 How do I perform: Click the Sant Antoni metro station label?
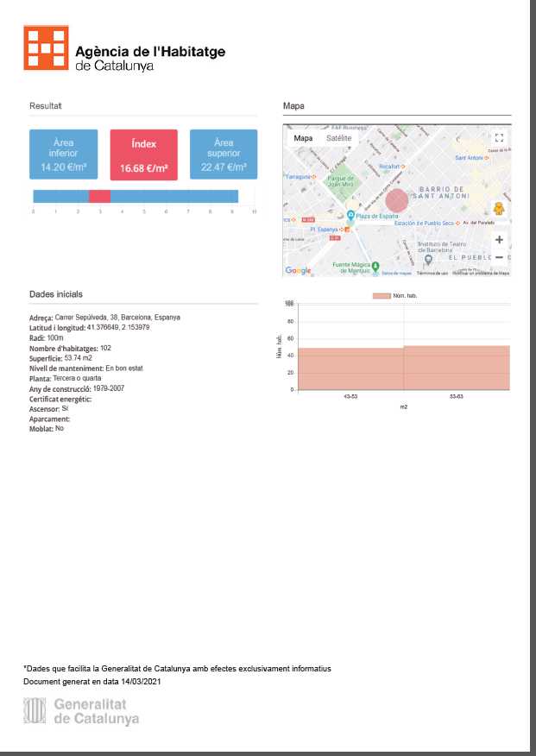471,158
